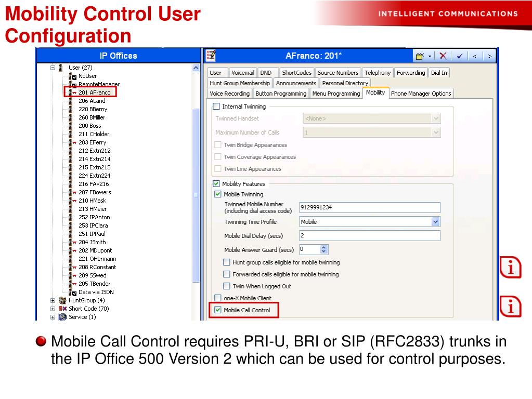
Task: Switch to ShortCodes tab
Action: point(296,73)
